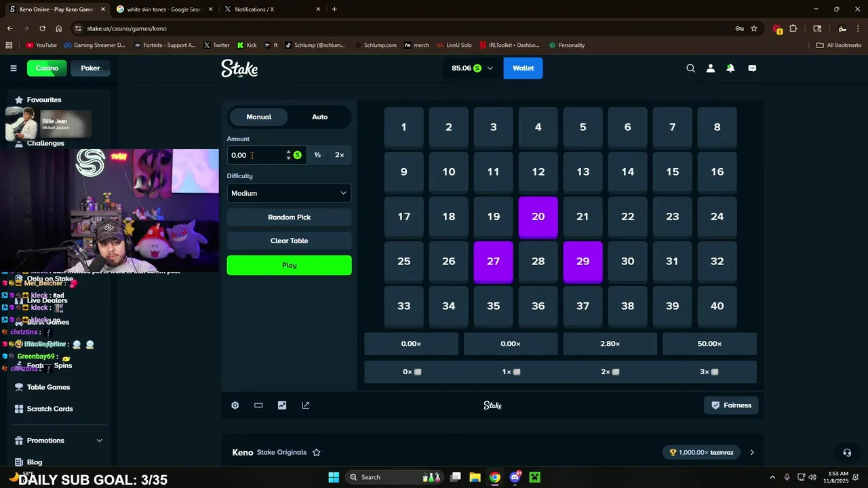Select keno number 14
This screenshot has height=488, width=868.
point(627,173)
